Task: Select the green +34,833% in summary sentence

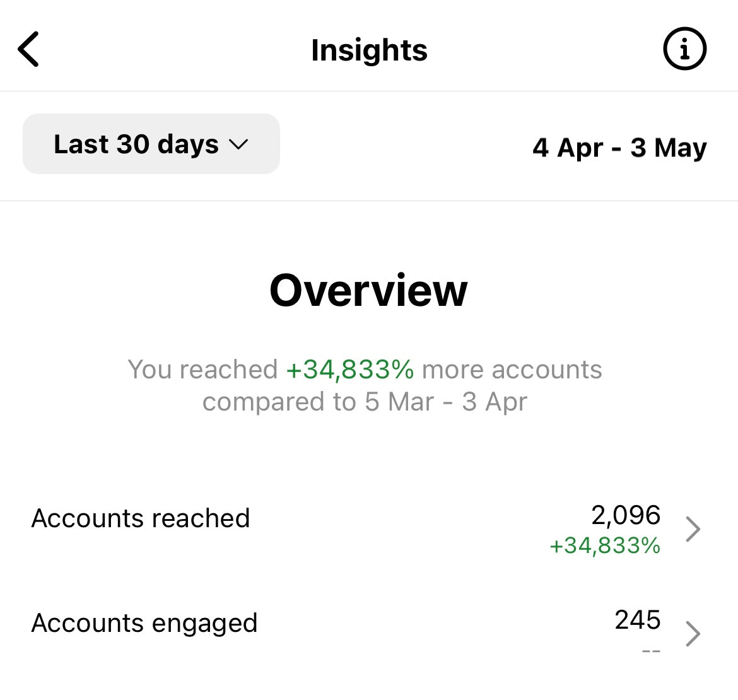Action: (x=349, y=370)
